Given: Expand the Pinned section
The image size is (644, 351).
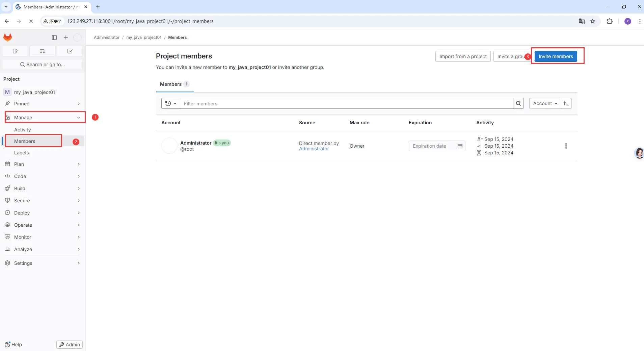Looking at the screenshot, I should 43,104.
